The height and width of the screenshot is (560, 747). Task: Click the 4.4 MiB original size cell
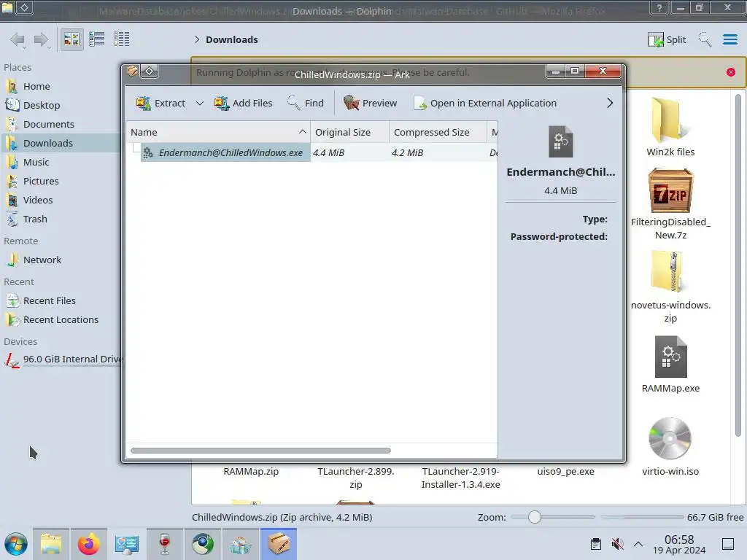pyautogui.click(x=329, y=152)
